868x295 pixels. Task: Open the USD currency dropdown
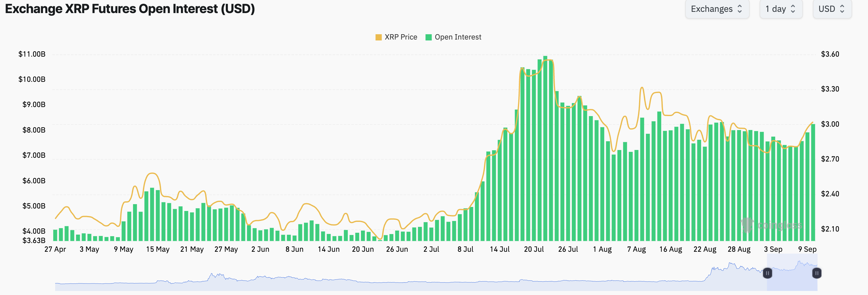click(x=832, y=9)
